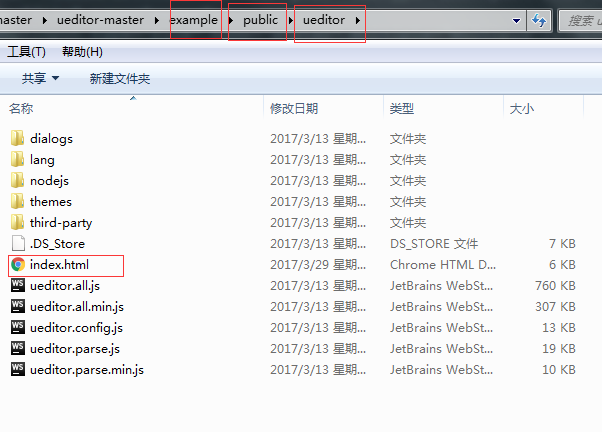Click the 7 KB size cell
Screen dimensions: 602x432
tap(562, 243)
